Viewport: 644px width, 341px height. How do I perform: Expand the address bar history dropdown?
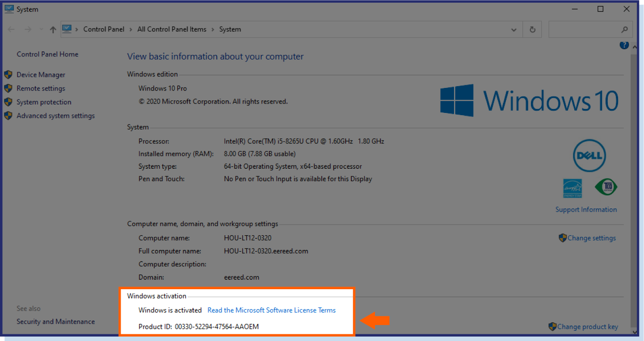(x=514, y=29)
